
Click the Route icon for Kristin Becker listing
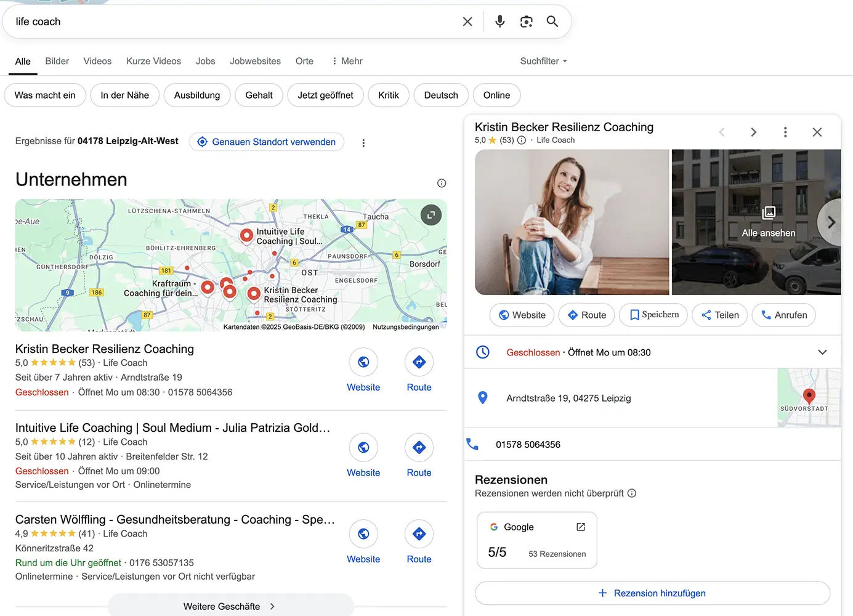coord(419,362)
